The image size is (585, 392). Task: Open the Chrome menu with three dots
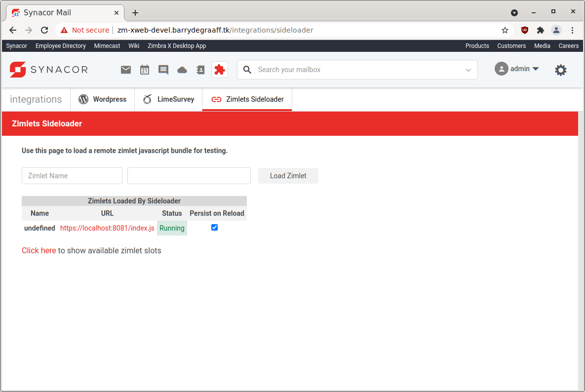pos(572,30)
